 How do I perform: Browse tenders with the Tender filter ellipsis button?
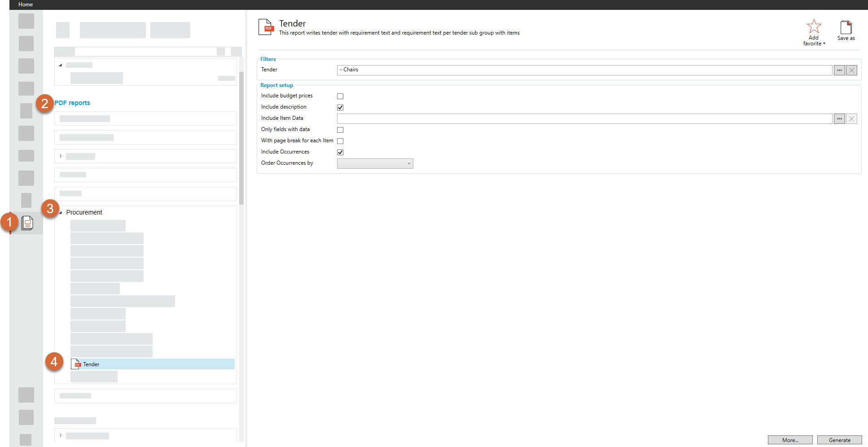[839, 70]
